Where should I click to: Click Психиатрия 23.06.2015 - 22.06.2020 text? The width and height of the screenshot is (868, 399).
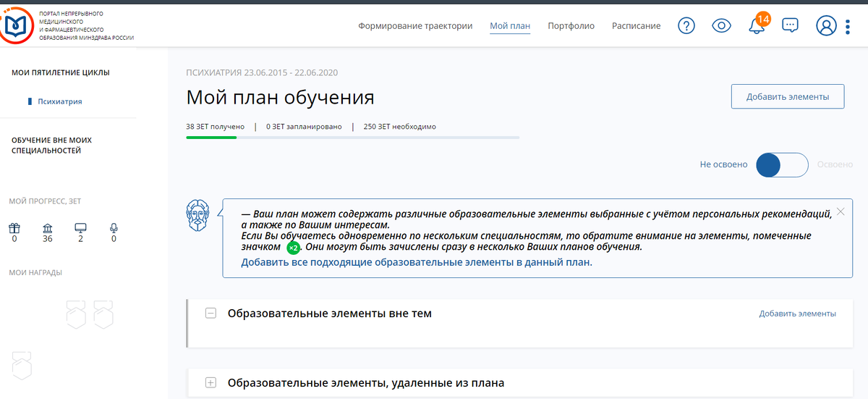262,72
